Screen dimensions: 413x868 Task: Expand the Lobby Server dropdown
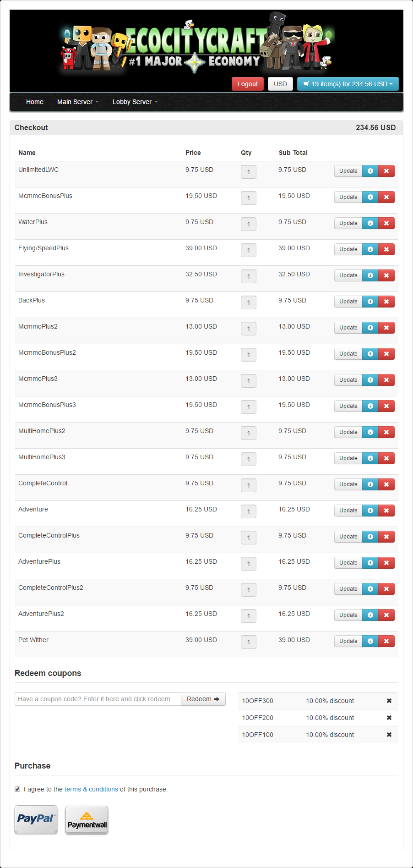(135, 102)
